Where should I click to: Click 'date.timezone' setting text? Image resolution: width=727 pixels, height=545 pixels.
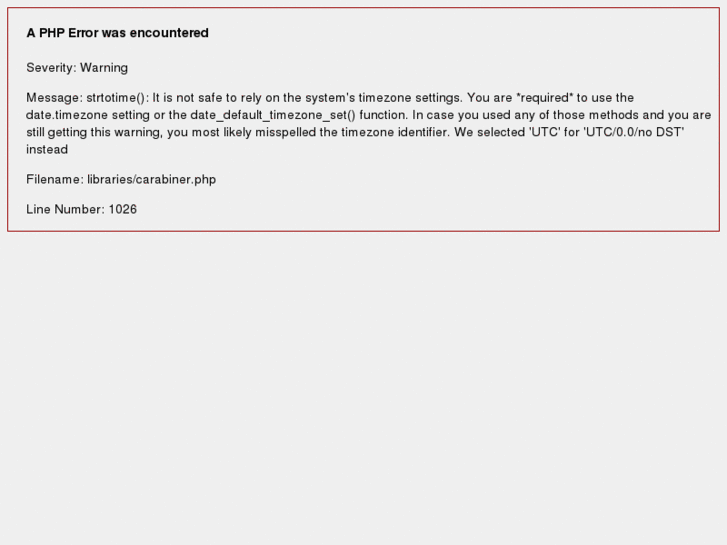click(x=67, y=115)
